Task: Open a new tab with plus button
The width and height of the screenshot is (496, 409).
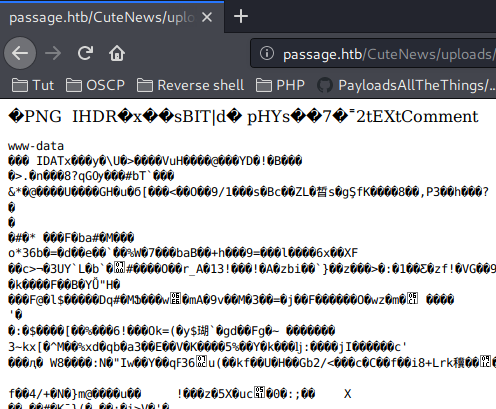Action: point(241,16)
